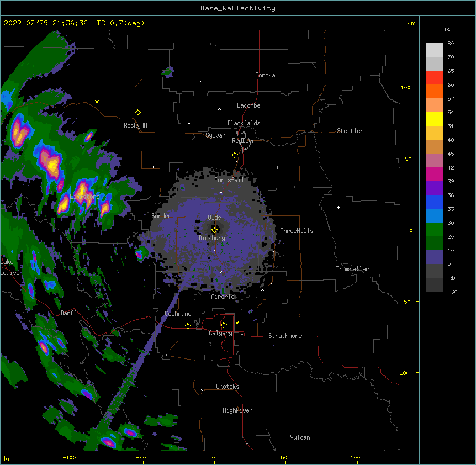Click the Base_Reflectivity title
This screenshot has width=476, height=465.
238,8
